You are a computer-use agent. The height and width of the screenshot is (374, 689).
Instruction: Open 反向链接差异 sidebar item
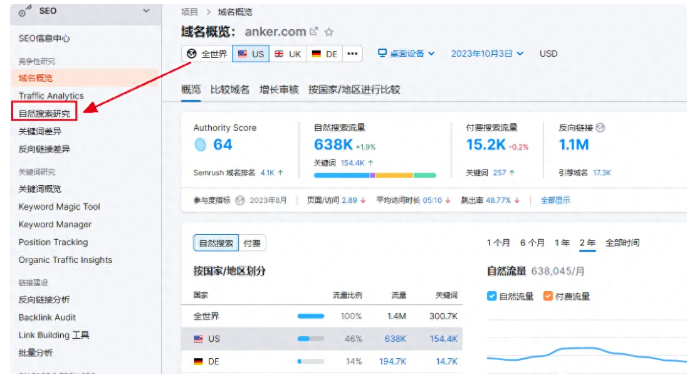[x=44, y=149]
